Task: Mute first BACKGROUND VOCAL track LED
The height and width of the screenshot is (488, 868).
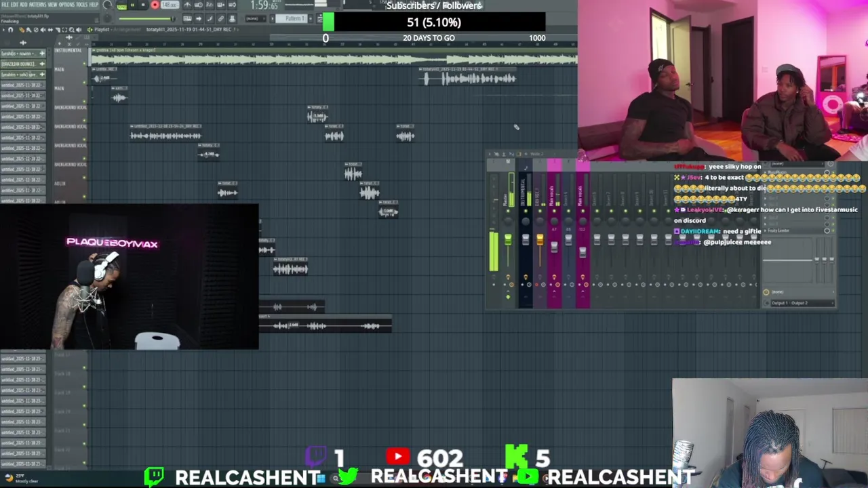Action: pyautogui.click(x=84, y=120)
